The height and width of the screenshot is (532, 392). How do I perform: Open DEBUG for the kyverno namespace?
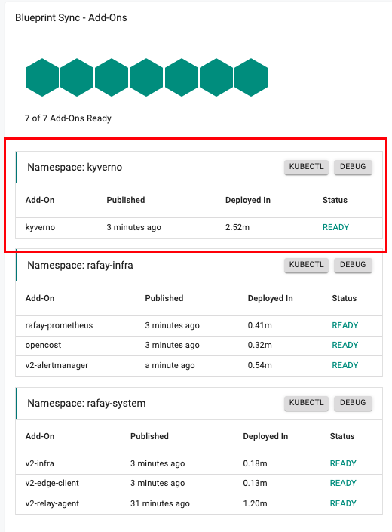coord(353,167)
